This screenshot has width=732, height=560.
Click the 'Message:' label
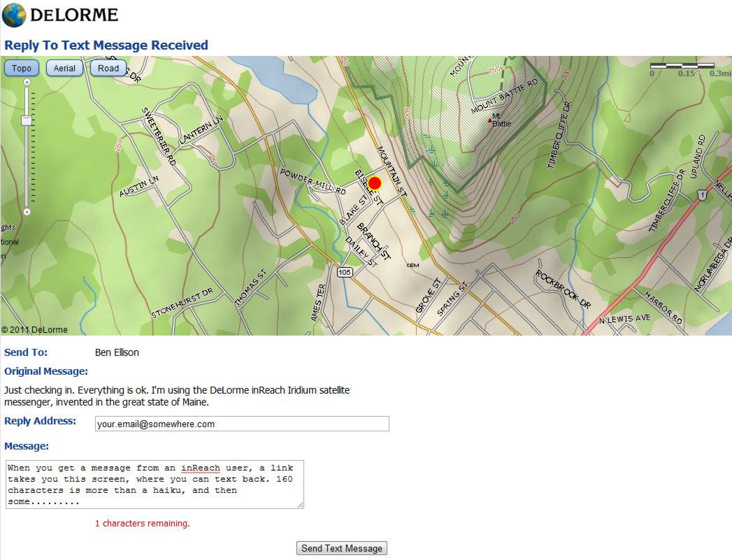pyautogui.click(x=27, y=446)
